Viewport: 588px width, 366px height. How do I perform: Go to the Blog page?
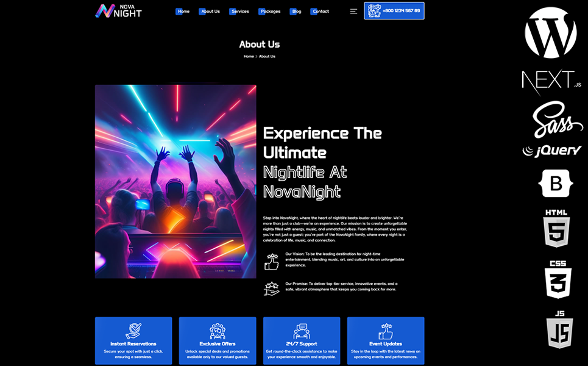click(x=296, y=11)
